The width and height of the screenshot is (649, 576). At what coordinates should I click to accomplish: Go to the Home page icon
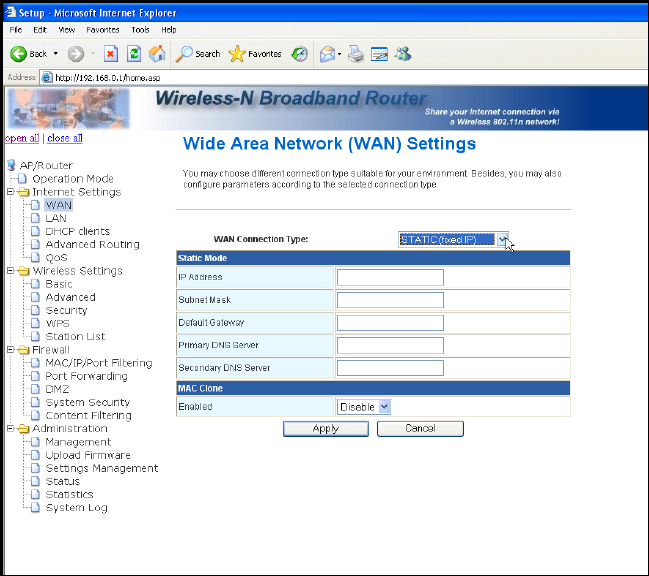click(x=157, y=54)
